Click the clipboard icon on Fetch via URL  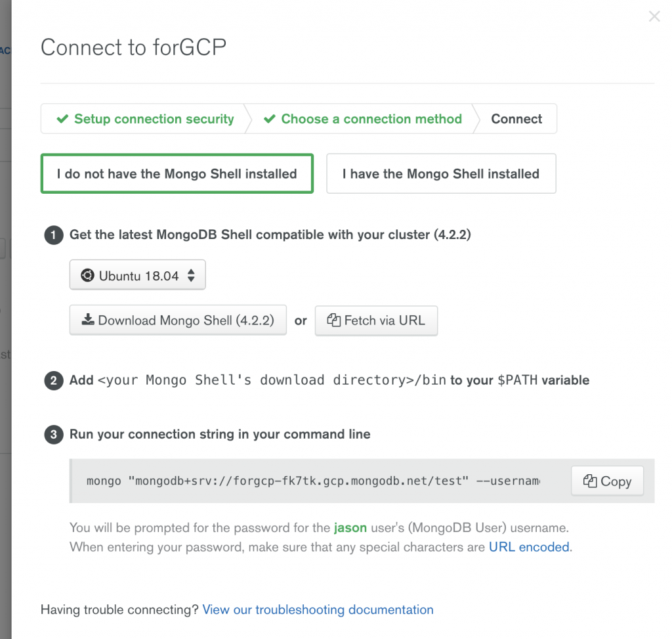[x=333, y=320]
